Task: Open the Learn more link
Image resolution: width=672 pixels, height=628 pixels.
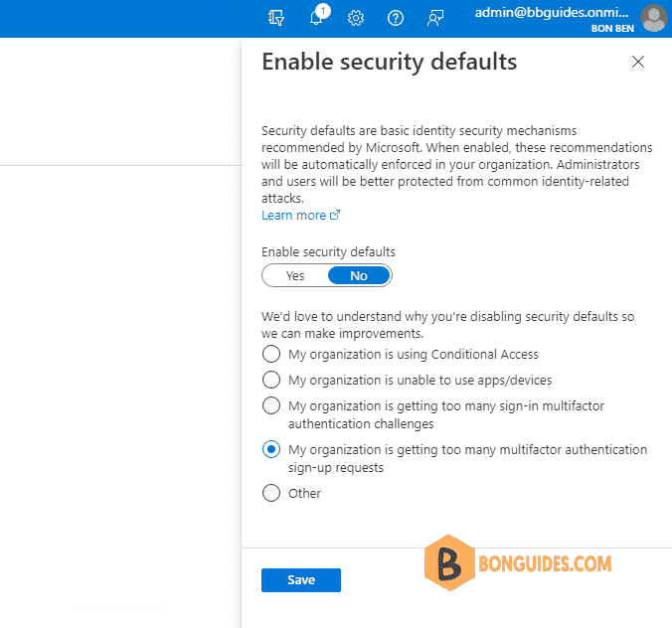Action: [x=294, y=215]
